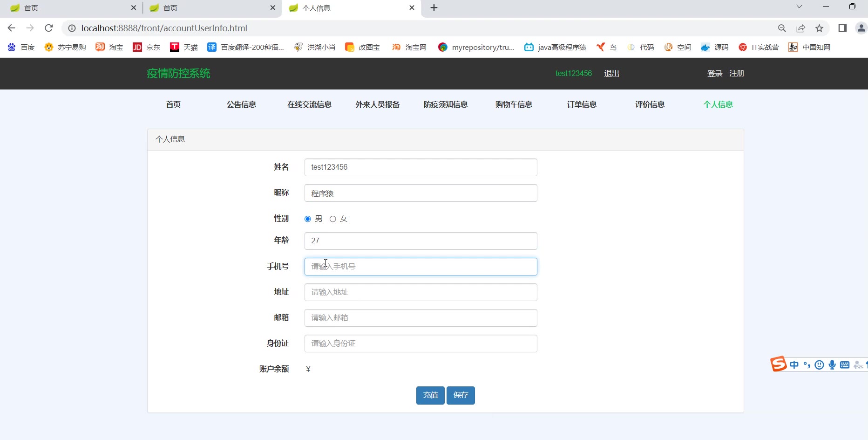Open the 源码 bookmark
Screen dimensions: 868x440
(x=715, y=47)
